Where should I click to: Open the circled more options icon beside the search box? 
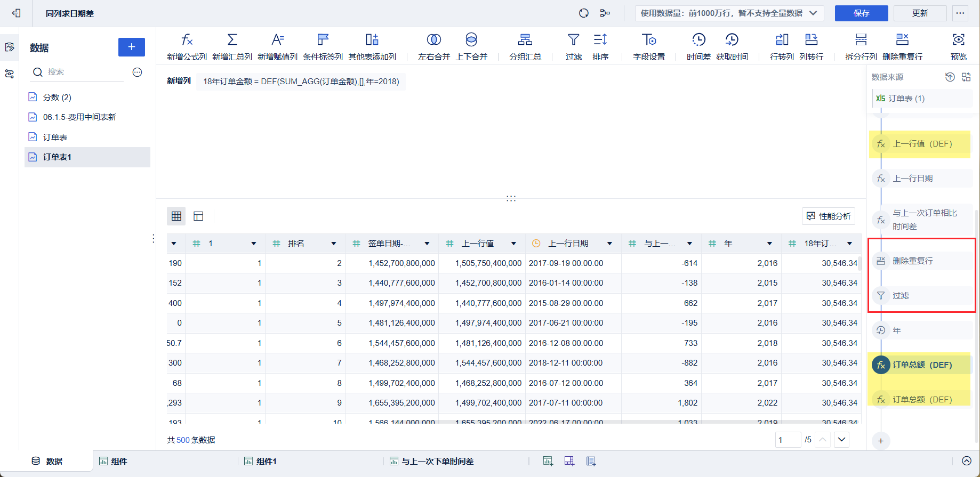137,72
